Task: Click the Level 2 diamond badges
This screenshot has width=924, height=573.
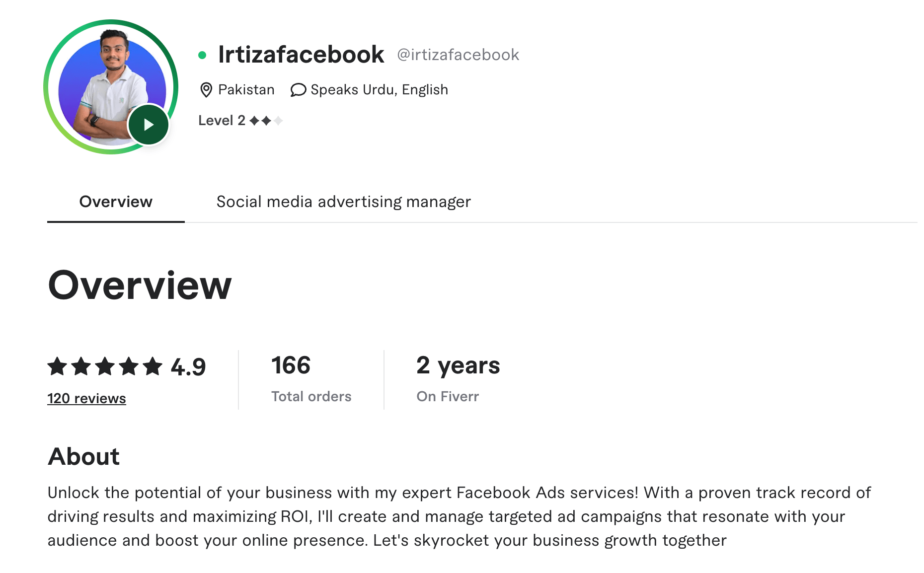Action: (266, 121)
